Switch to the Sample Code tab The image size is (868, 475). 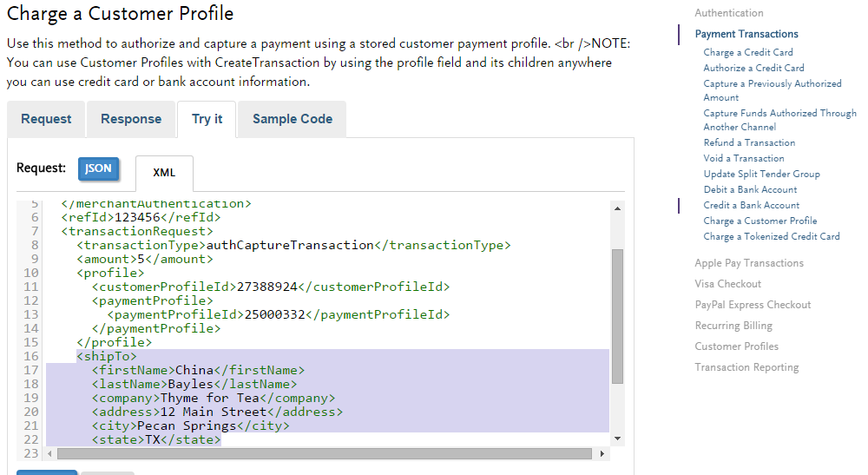tap(292, 119)
